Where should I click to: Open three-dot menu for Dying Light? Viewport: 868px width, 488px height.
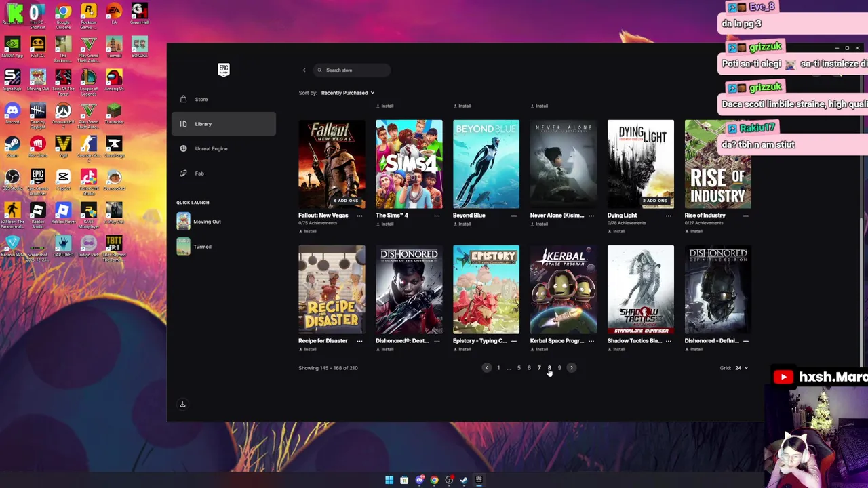pos(669,216)
